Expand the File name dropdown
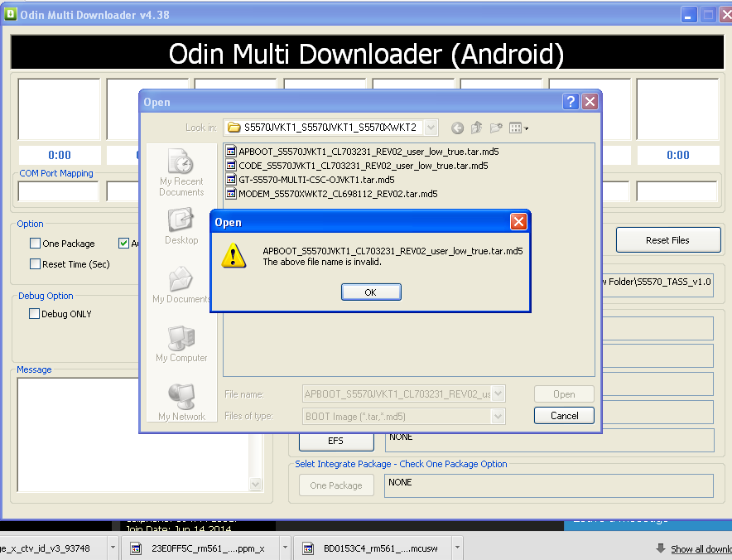 [x=498, y=393]
